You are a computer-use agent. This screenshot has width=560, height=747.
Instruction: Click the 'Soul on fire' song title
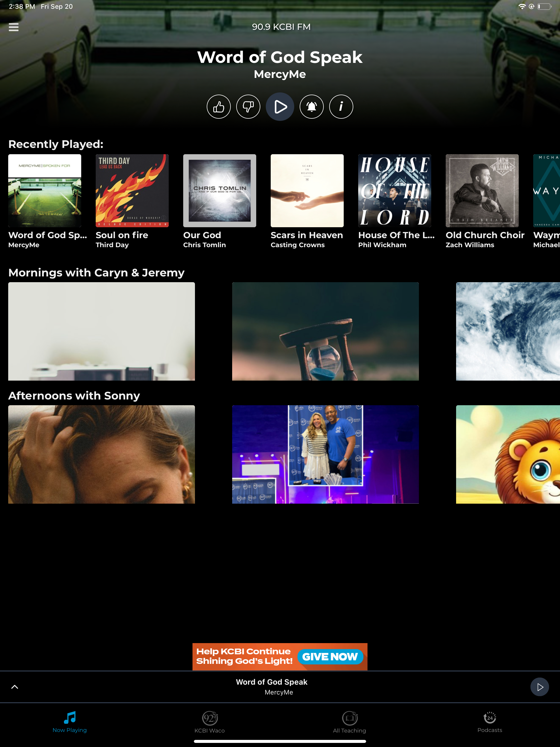(x=122, y=235)
